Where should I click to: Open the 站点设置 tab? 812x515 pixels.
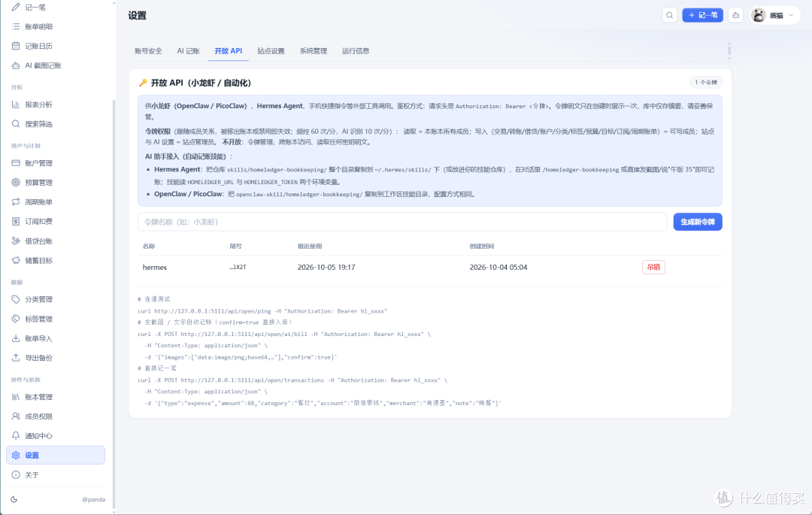click(x=271, y=50)
